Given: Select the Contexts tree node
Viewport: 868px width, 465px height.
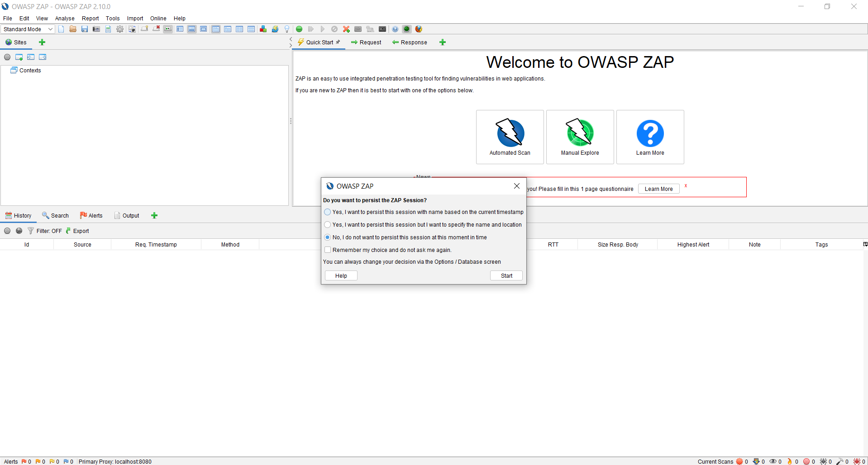Looking at the screenshot, I should click(x=30, y=71).
